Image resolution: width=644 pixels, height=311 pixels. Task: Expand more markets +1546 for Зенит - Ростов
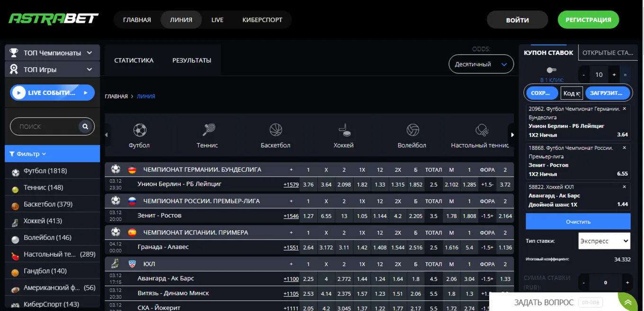(x=291, y=216)
